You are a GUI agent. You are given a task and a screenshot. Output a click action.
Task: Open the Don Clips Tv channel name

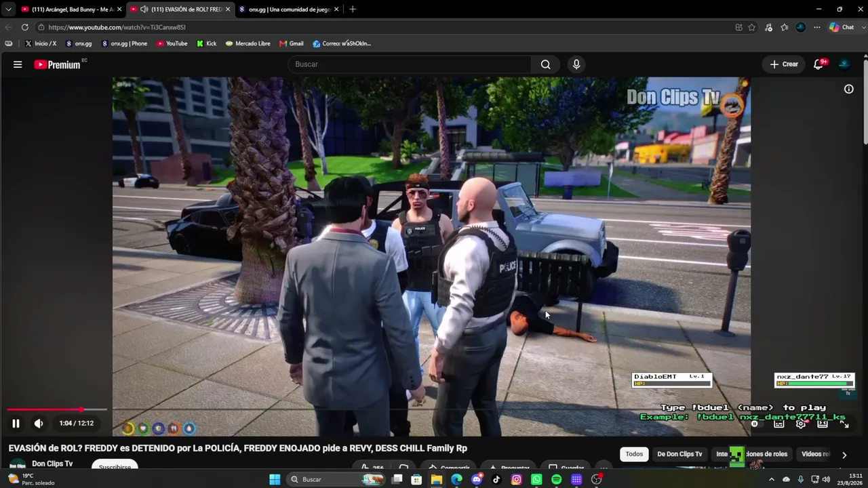click(52, 464)
